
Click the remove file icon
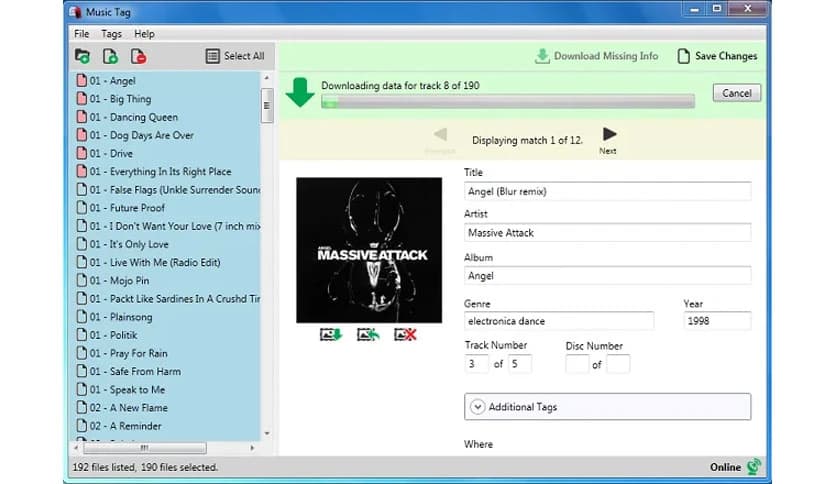[x=138, y=56]
